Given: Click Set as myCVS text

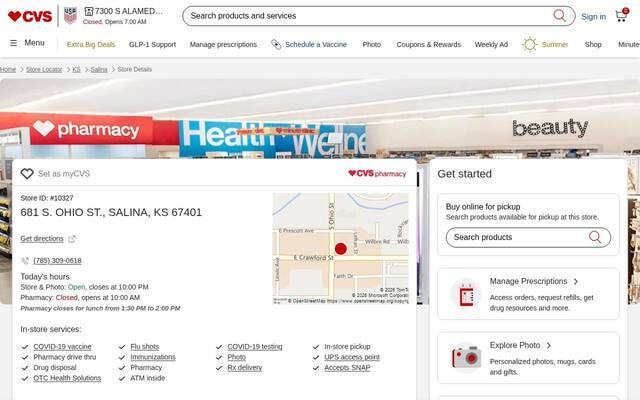Looking at the screenshot, I should 64,174.
